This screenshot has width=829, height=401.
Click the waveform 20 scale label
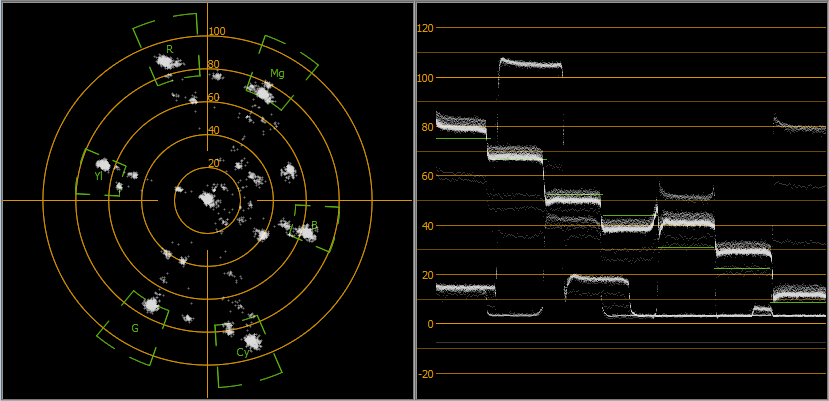tap(427, 275)
